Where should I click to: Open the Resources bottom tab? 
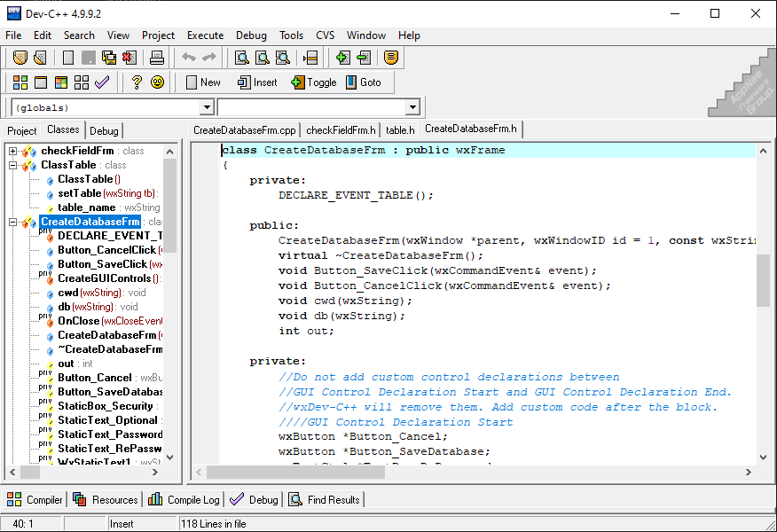[x=106, y=500]
